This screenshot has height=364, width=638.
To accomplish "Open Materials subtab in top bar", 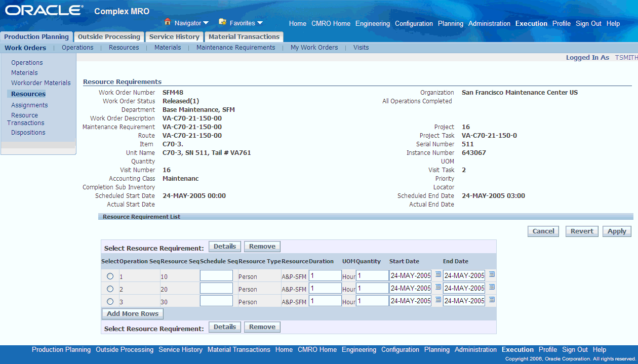I will [x=168, y=48].
